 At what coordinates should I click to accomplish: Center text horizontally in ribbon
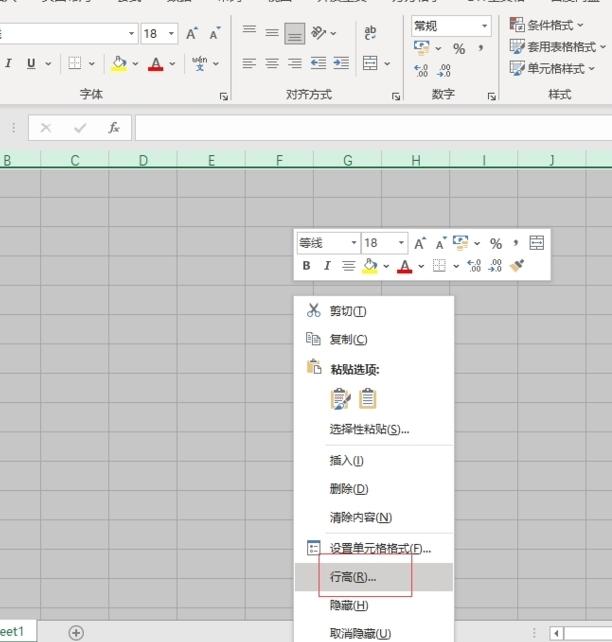point(272,63)
